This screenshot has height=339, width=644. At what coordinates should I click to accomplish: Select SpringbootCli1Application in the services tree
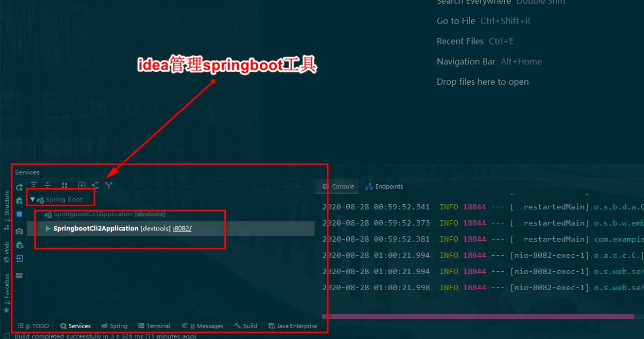[x=104, y=214]
